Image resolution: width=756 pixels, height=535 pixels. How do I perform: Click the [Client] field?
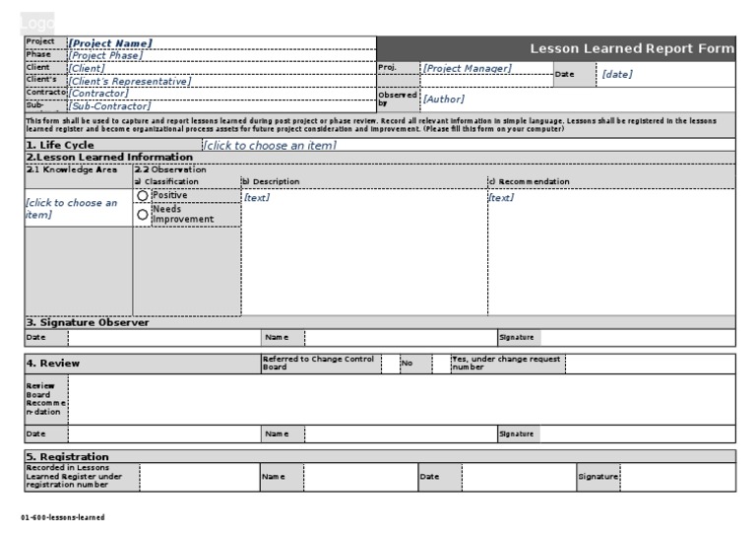[221, 68]
